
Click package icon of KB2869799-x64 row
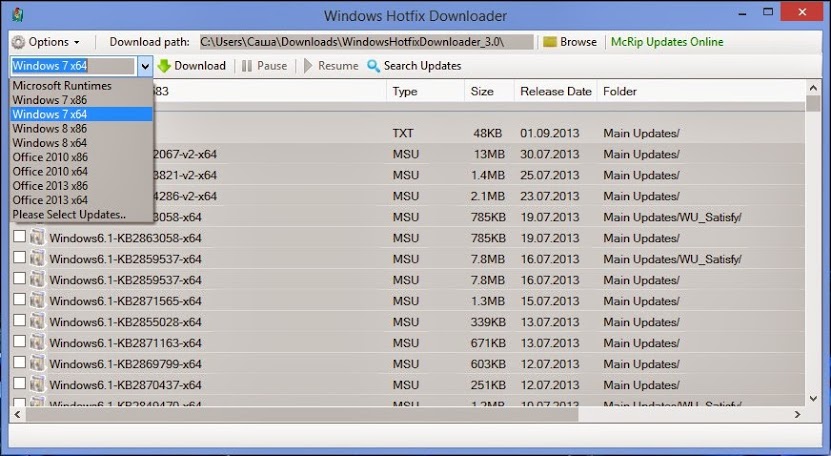coord(37,363)
